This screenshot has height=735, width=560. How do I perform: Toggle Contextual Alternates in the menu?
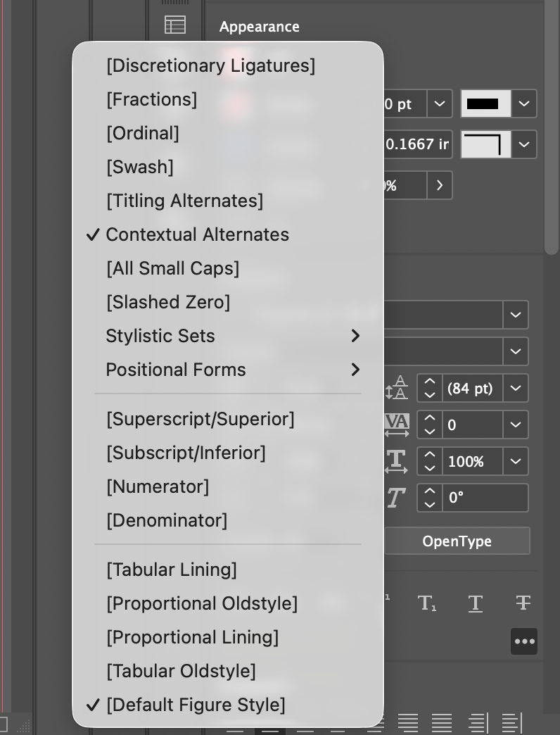point(197,234)
